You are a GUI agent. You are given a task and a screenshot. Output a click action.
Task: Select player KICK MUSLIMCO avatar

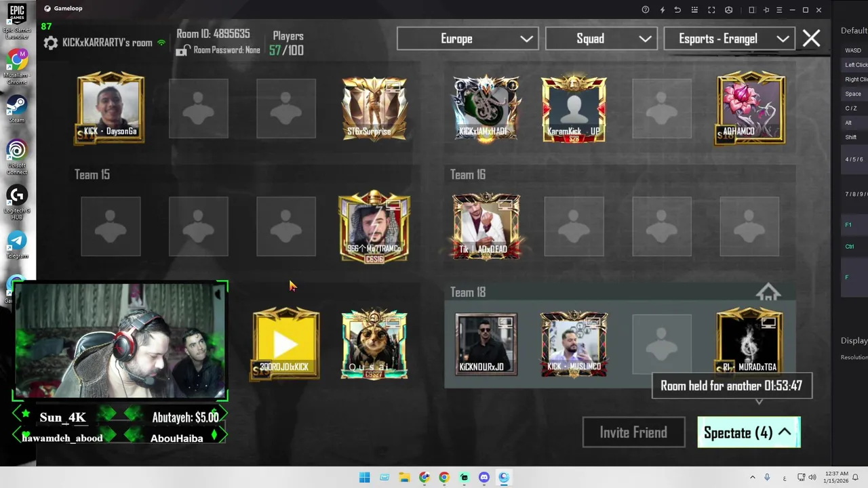coord(574,344)
